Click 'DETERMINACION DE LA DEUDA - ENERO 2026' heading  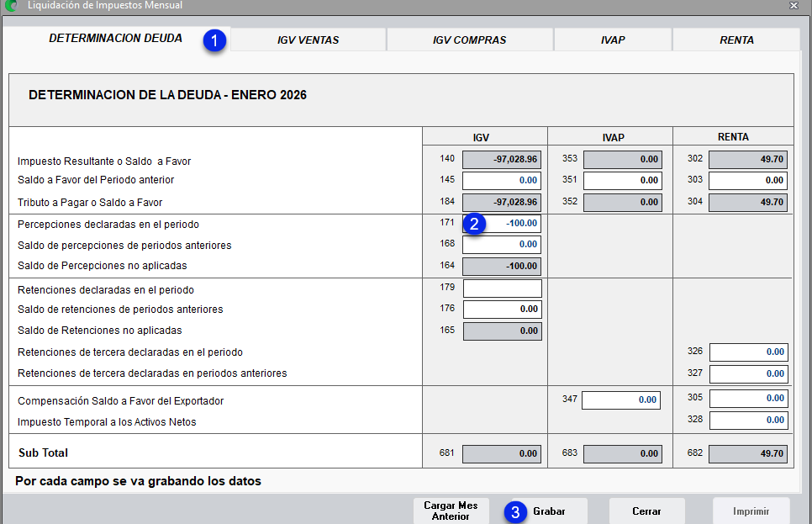tap(167, 95)
